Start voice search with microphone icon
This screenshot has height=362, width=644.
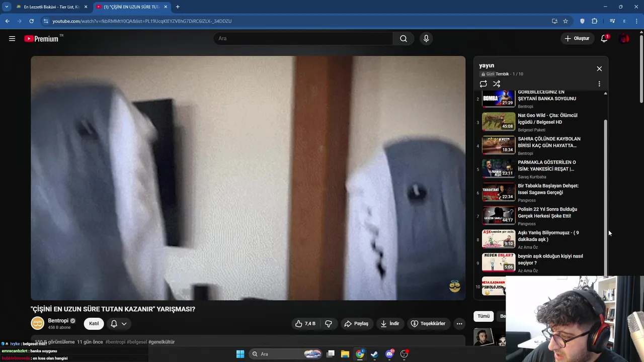426,39
